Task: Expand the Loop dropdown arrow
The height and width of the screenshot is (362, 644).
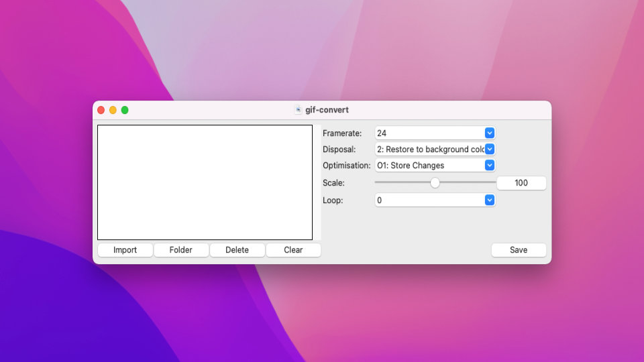Action: [490, 200]
